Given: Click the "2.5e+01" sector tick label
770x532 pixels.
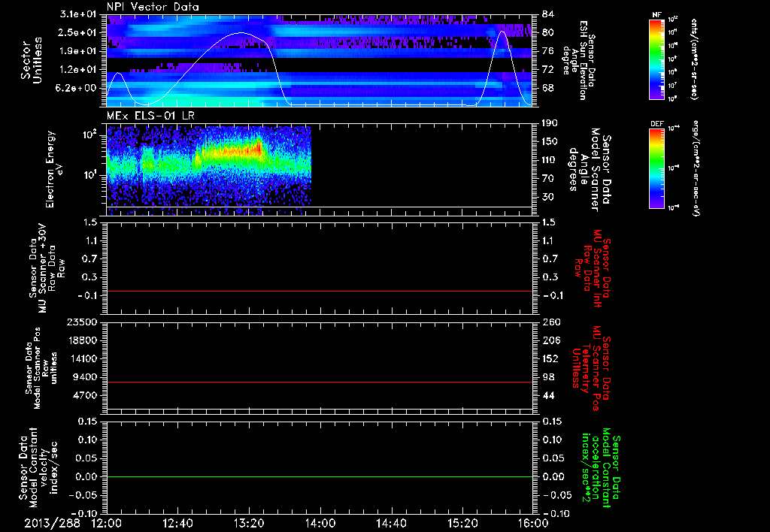Looking at the screenshot, I should (x=78, y=32).
